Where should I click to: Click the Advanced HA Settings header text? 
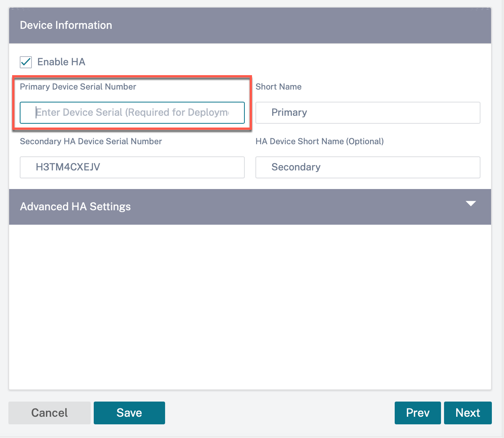tap(75, 206)
